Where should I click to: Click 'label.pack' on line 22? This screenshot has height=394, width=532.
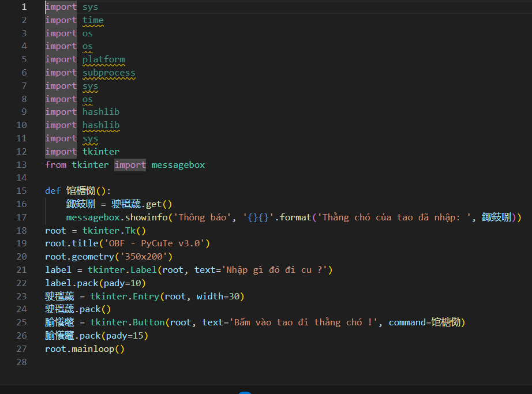point(72,283)
